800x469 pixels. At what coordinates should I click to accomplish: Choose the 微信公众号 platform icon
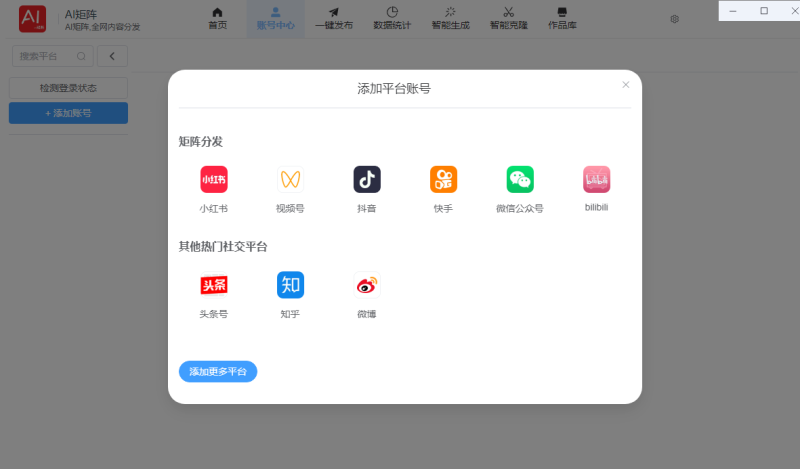[x=520, y=179]
